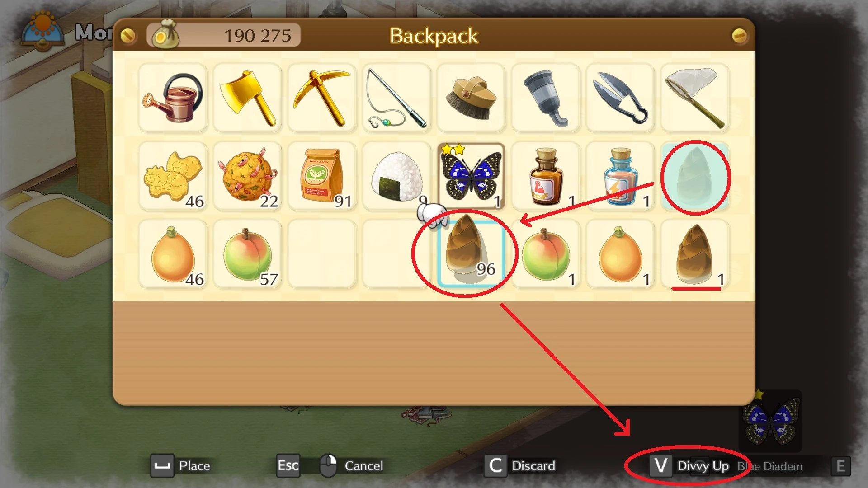Select the rice ball stack

pyautogui.click(x=396, y=176)
